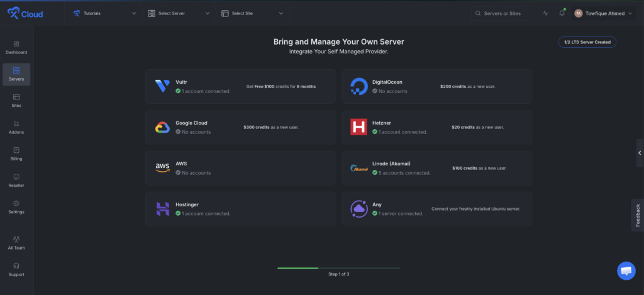Select the Hetzner provider card
Screen dimensions: 644x295
[437, 127]
